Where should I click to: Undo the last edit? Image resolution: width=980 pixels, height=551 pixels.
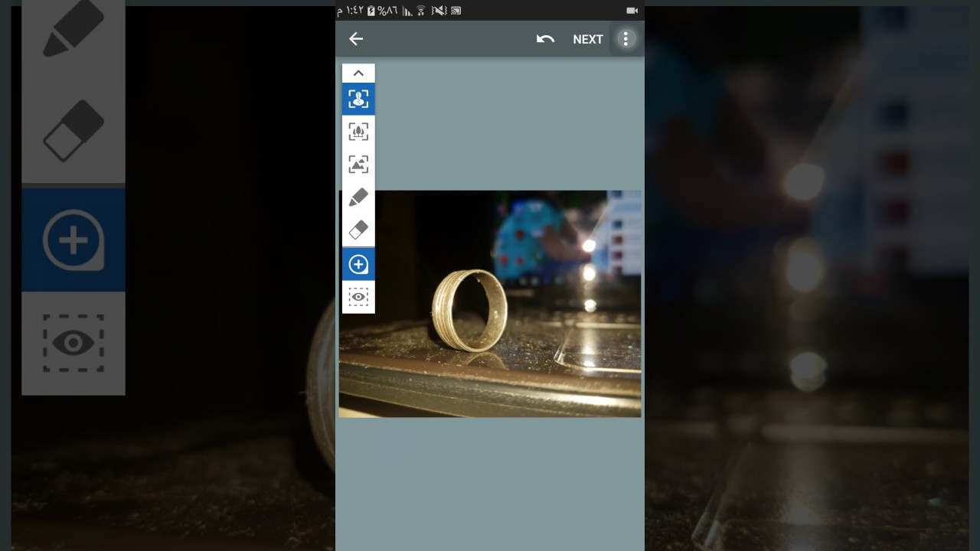(x=545, y=39)
